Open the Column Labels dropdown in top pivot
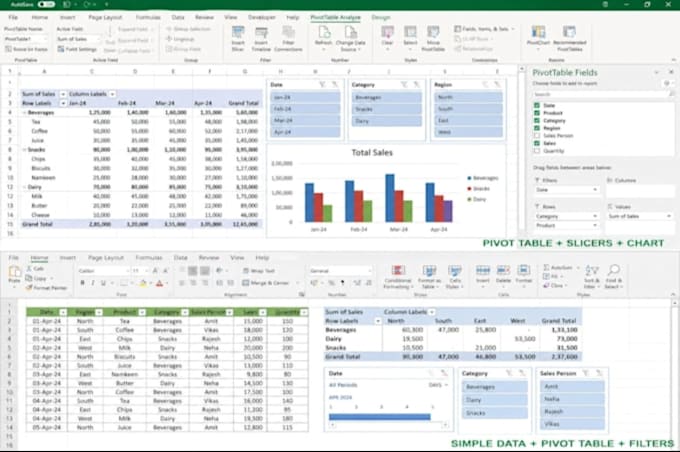 coord(112,94)
